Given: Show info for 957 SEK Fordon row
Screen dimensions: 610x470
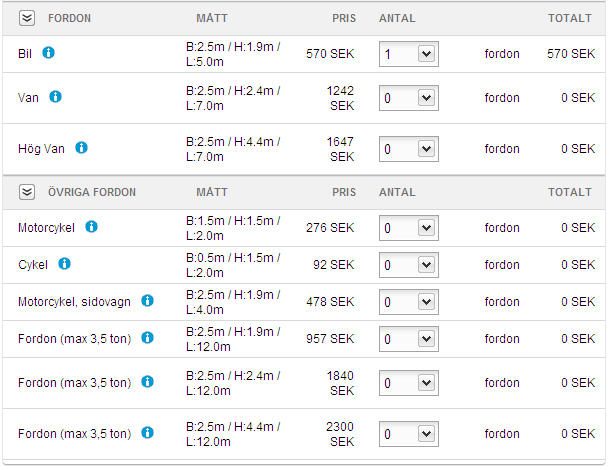Looking at the screenshot, I should coord(147,337).
